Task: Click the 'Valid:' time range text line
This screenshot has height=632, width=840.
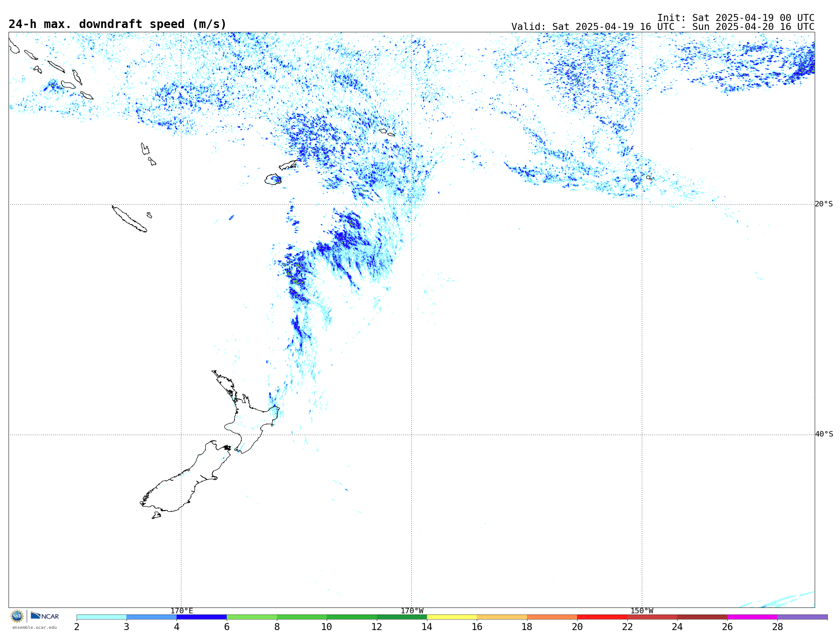Action: coord(663,27)
